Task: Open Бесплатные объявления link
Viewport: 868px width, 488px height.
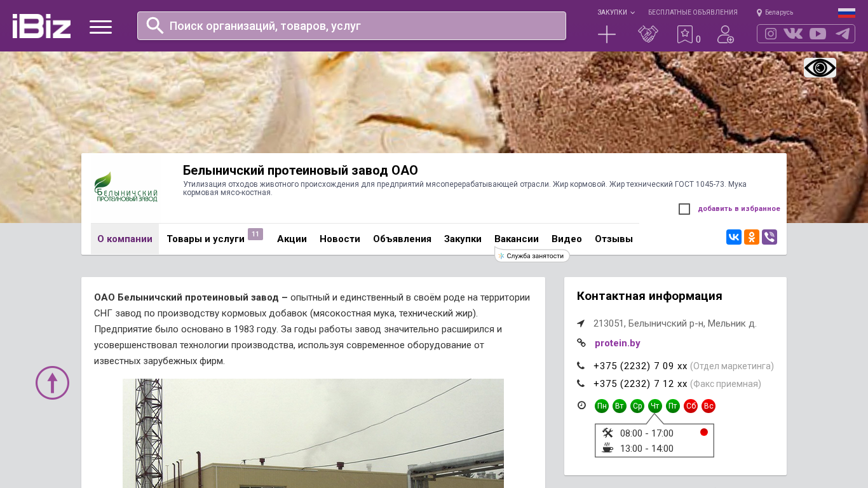Action: click(x=693, y=12)
